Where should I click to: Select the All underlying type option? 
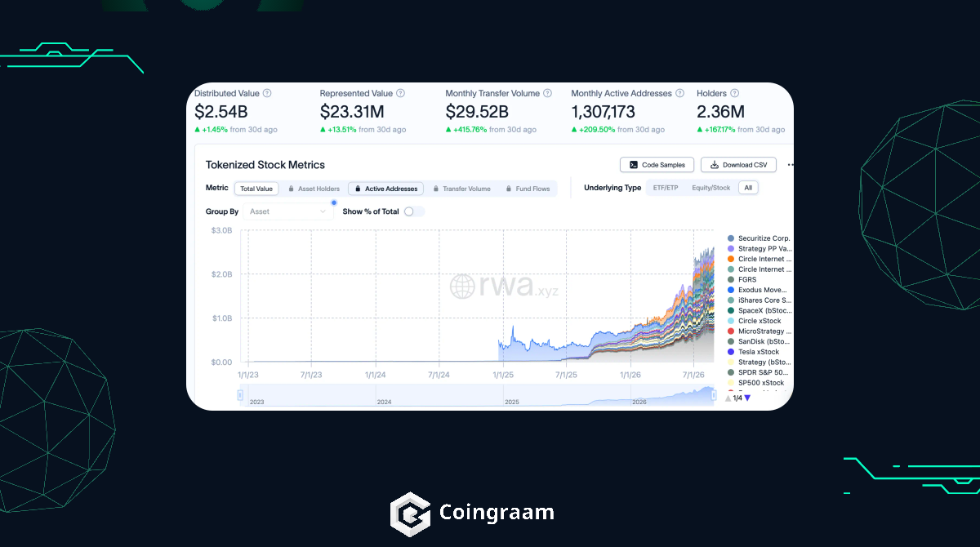pyautogui.click(x=747, y=188)
